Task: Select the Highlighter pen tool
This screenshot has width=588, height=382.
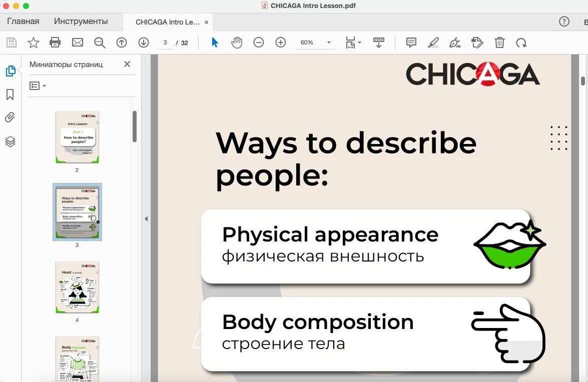Action: [x=433, y=42]
